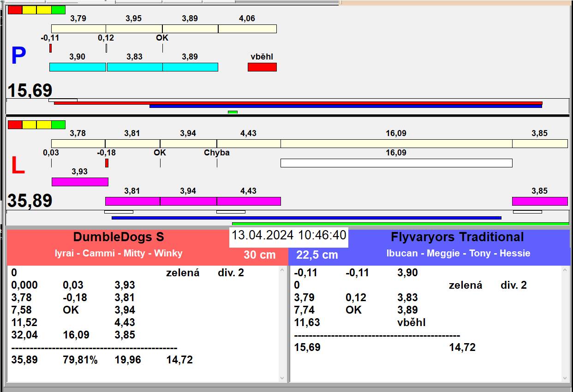Click the DumbleDogs S team header
The height and width of the screenshot is (392, 573).
tap(119, 237)
